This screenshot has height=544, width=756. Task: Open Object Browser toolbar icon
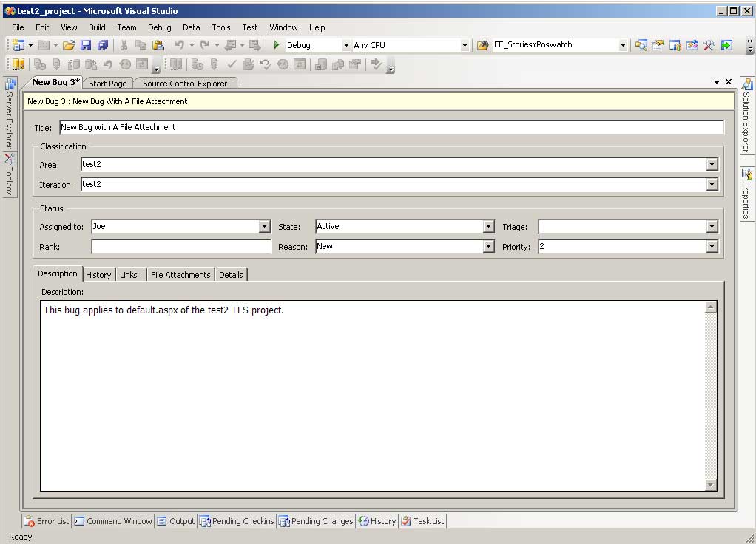point(692,45)
